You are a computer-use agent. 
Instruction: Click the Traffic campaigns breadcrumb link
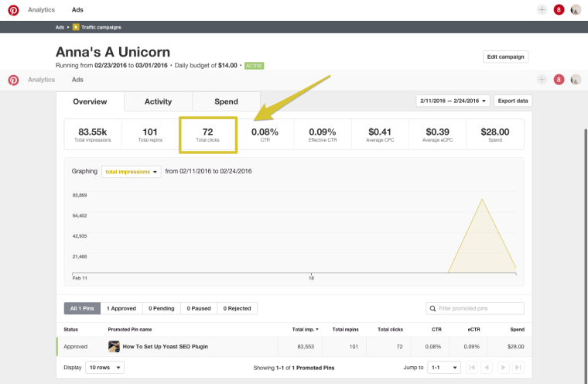pos(101,27)
